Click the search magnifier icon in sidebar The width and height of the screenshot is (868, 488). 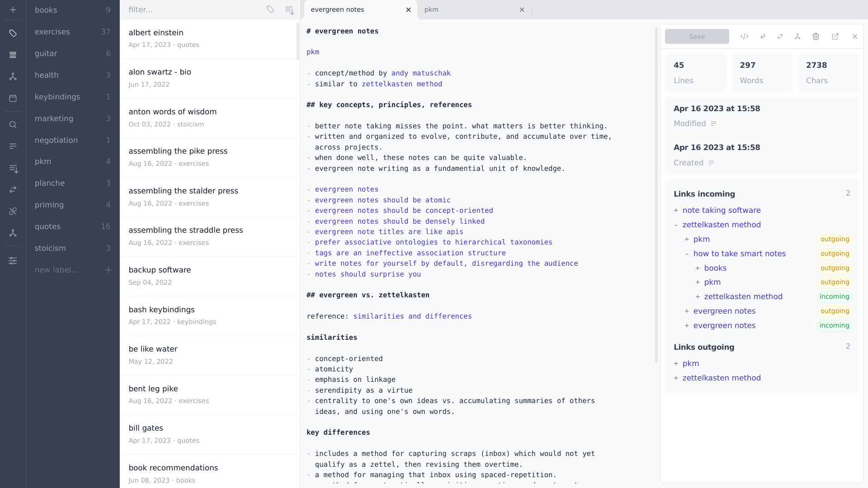click(x=13, y=125)
